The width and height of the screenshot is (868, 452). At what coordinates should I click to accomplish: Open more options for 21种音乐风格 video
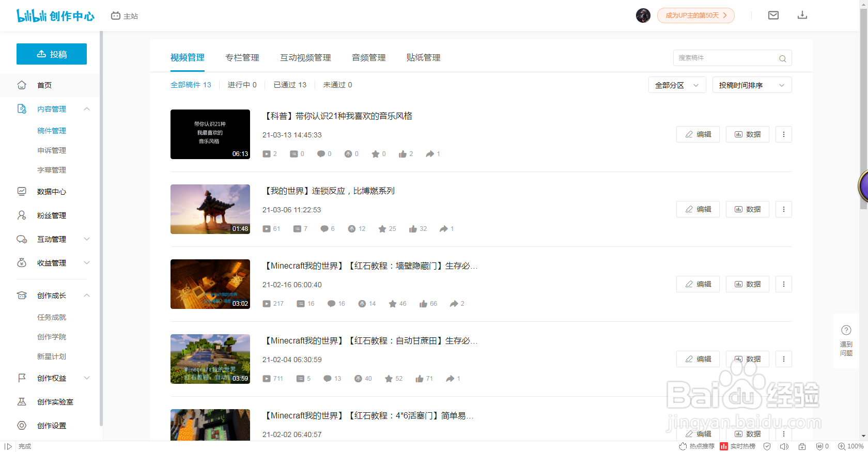click(784, 134)
